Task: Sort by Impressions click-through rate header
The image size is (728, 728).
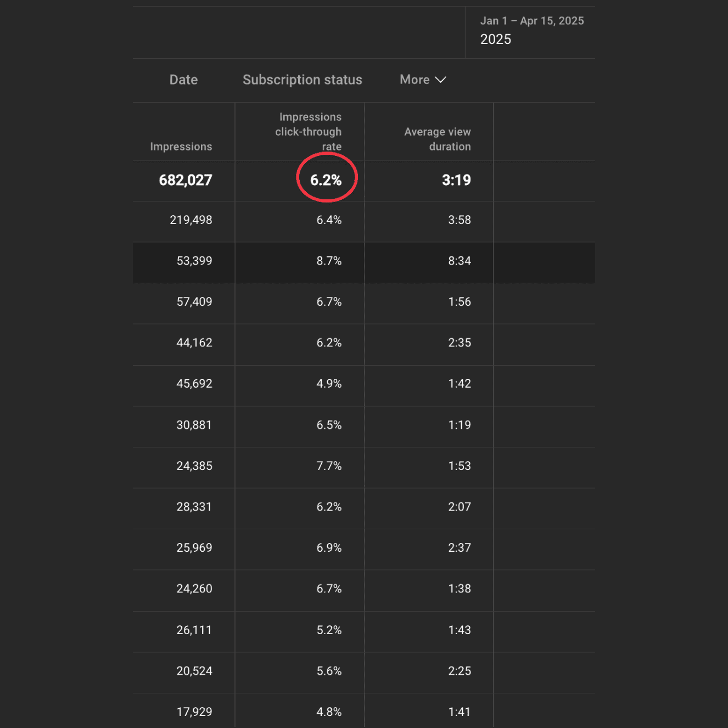Action: (x=309, y=132)
